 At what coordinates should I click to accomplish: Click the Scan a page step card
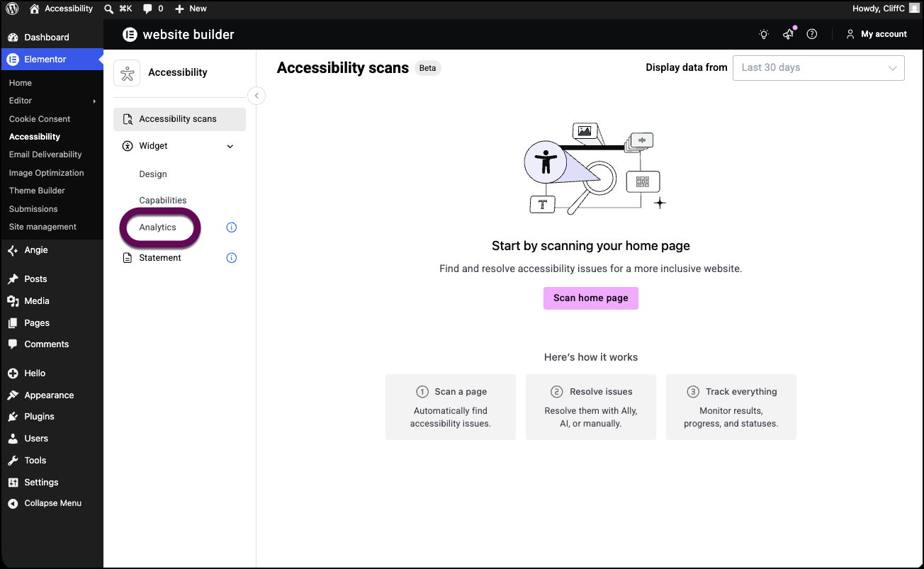pyautogui.click(x=451, y=407)
